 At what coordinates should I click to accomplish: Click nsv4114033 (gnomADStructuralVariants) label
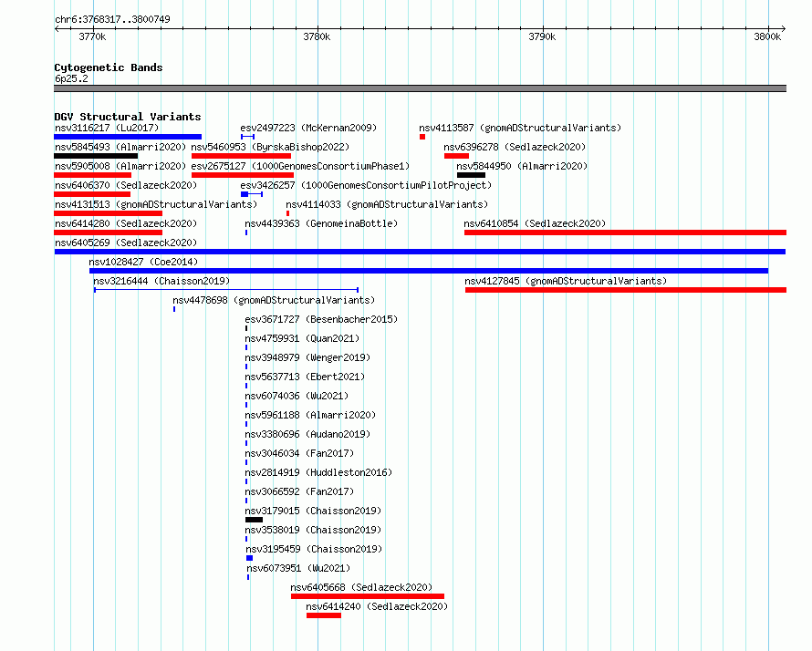point(387,204)
